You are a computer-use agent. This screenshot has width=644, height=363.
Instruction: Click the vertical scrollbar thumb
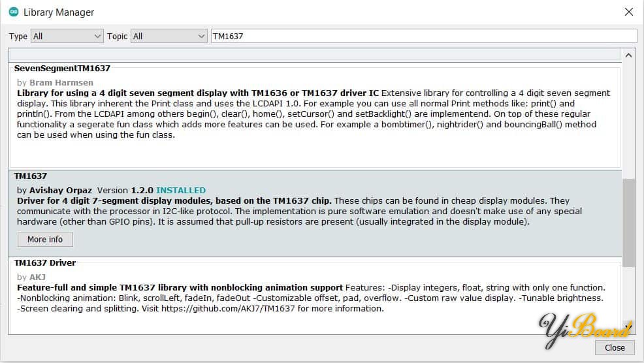point(628,223)
